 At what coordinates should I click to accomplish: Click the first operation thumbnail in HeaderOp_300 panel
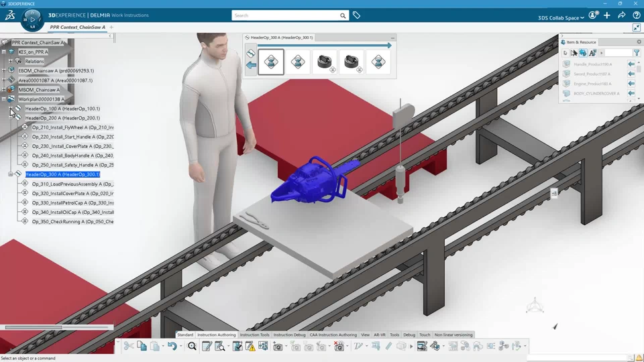[x=271, y=62]
